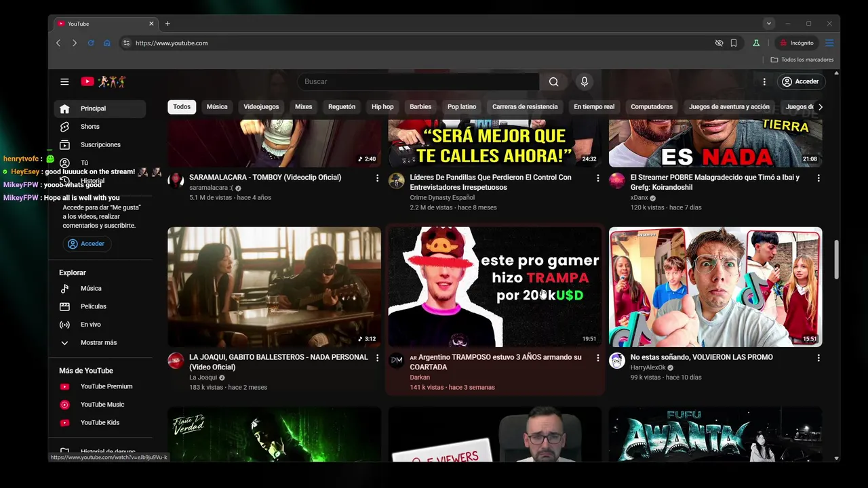The width and height of the screenshot is (868, 488).
Task: Select the Hip hop filter chip
Action: [382, 106]
